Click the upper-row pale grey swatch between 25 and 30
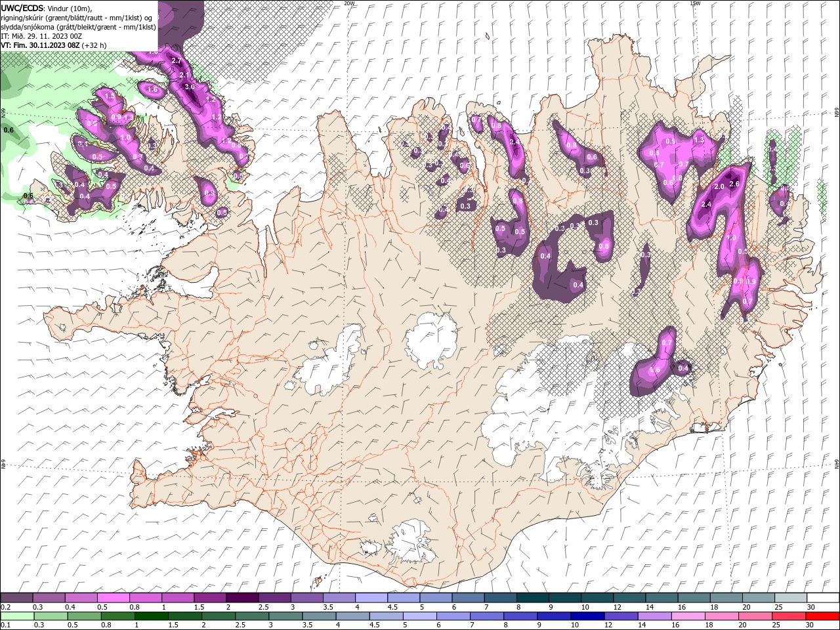Image resolution: width=840 pixels, height=630 pixels. pos(791,598)
